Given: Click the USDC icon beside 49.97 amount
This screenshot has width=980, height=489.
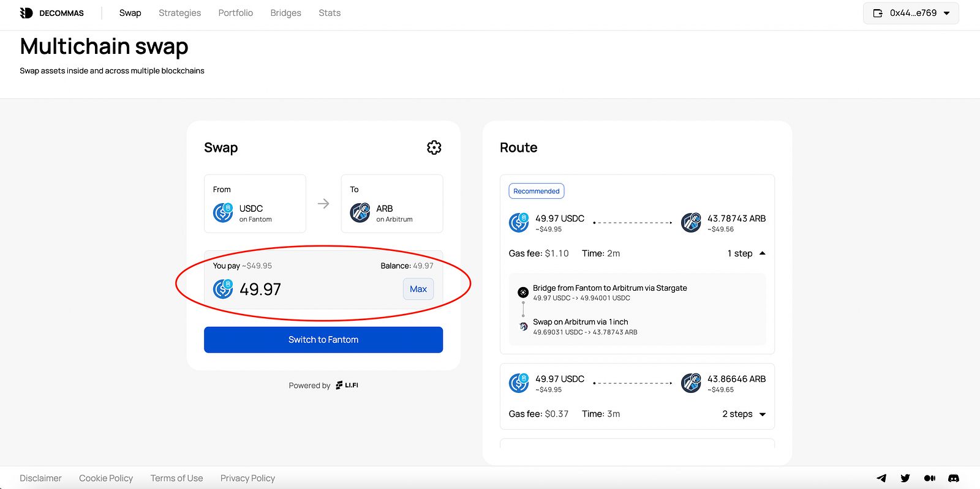Looking at the screenshot, I should tap(223, 289).
